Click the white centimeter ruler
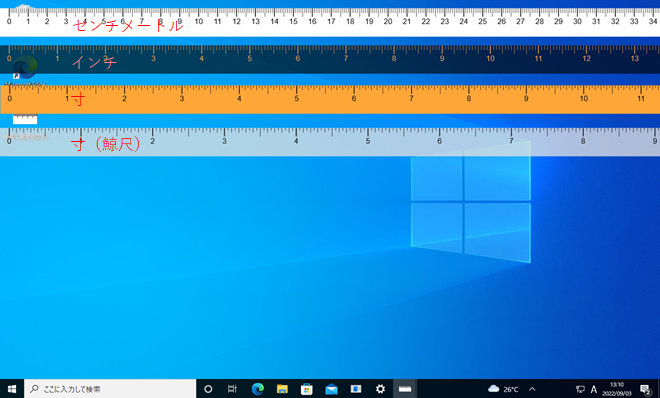660x398 pixels. point(330,21)
